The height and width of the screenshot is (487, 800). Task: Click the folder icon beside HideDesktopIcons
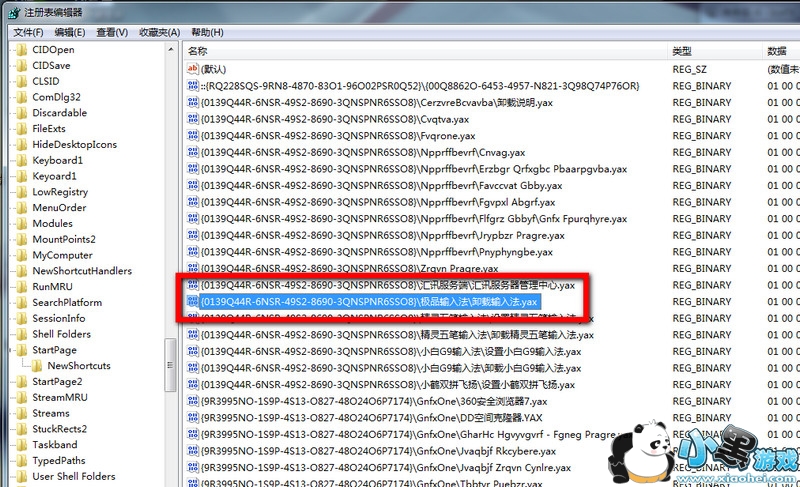point(21,145)
